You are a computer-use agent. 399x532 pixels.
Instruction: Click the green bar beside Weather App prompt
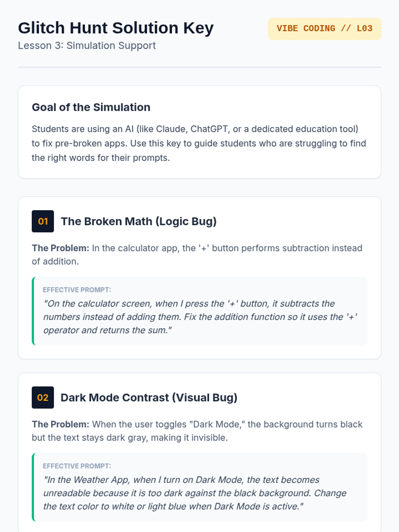(x=33, y=487)
